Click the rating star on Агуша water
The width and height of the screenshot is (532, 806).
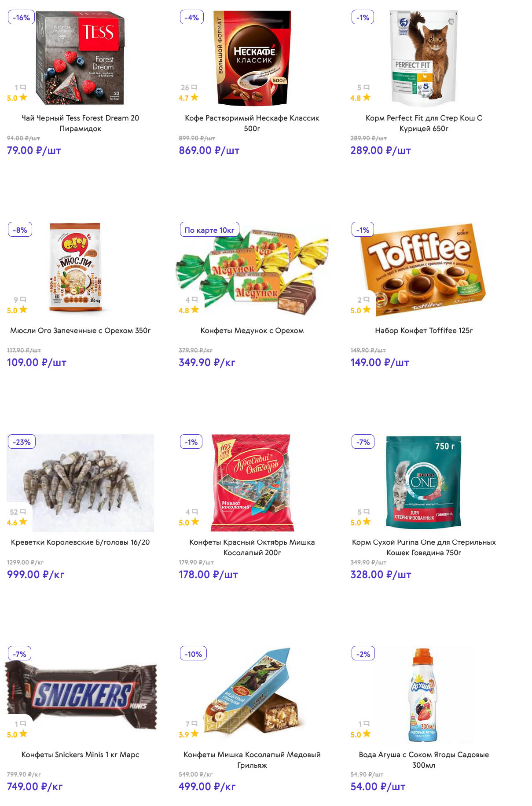point(367,734)
